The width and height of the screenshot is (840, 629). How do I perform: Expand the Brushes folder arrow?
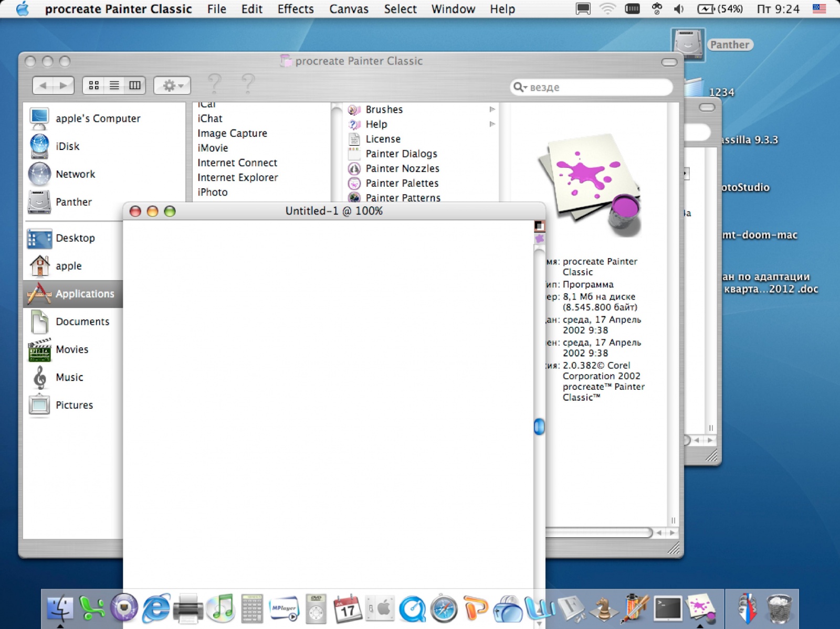coord(492,109)
